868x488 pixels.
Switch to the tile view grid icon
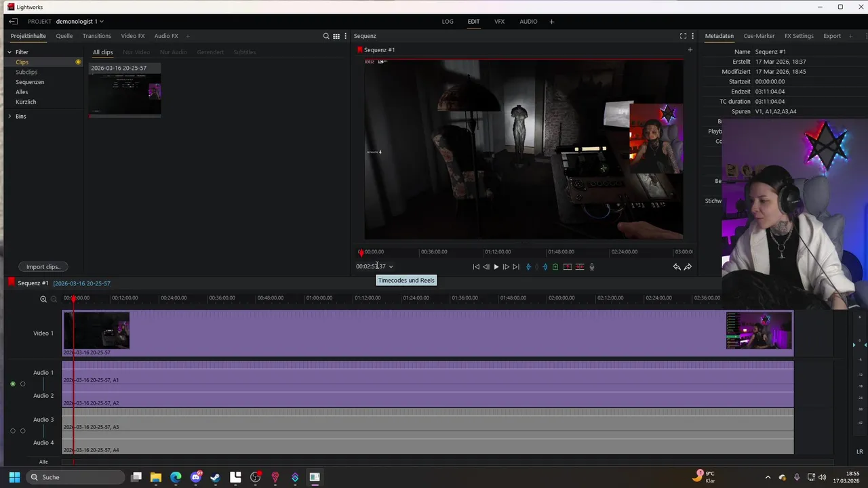336,36
